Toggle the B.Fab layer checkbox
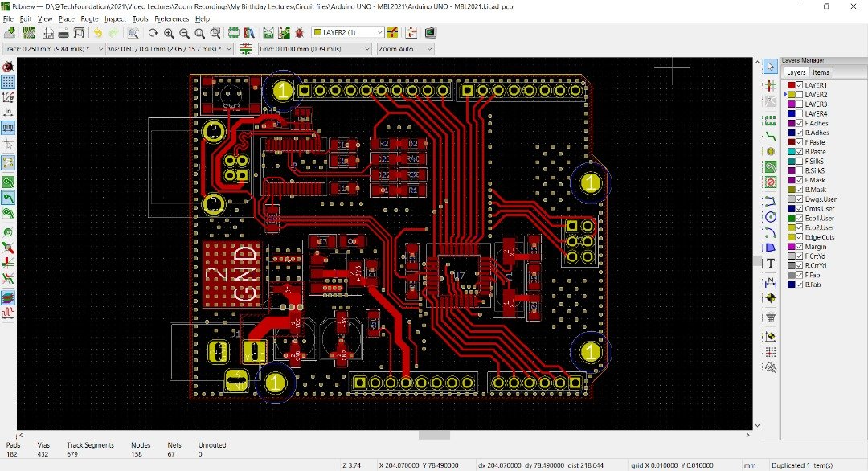This screenshot has width=868, height=471. coord(800,285)
